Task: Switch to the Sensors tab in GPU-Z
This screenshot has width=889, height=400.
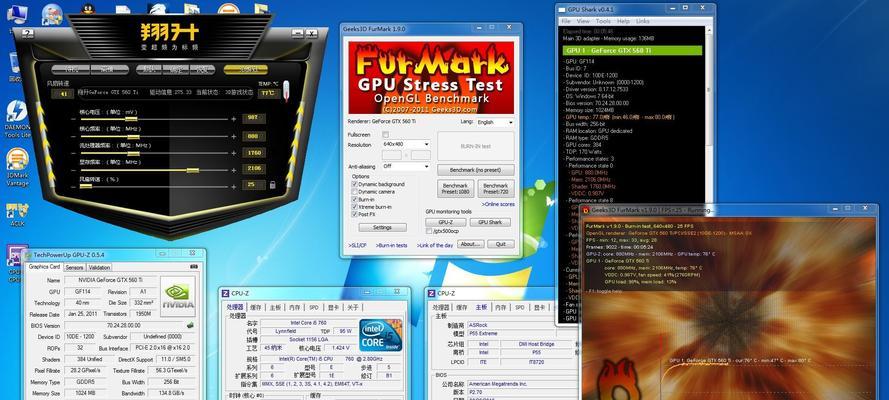Action: [x=74, y=267]
